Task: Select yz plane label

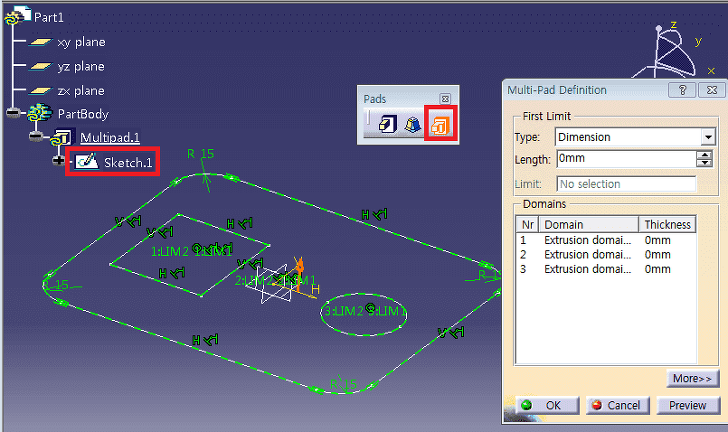Action: (x=81, y=66)
